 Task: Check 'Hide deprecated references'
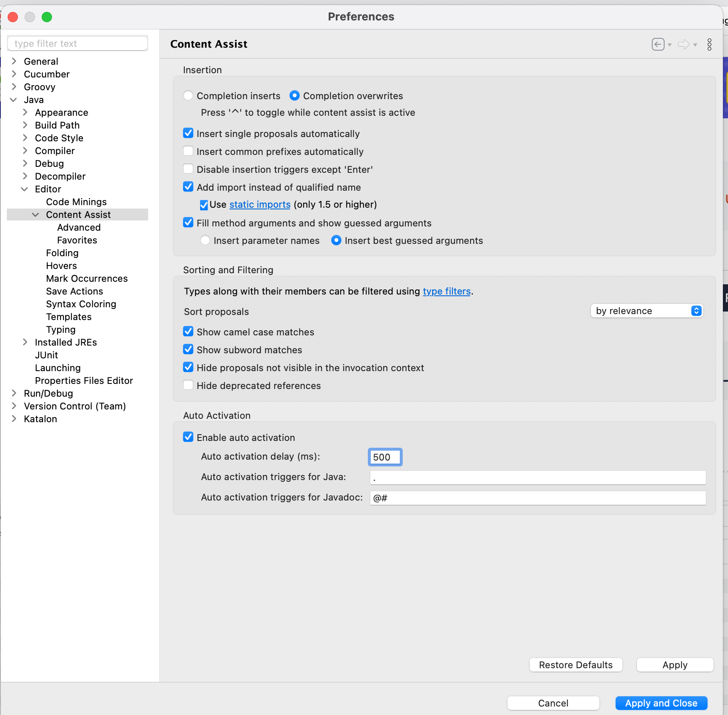188,385
